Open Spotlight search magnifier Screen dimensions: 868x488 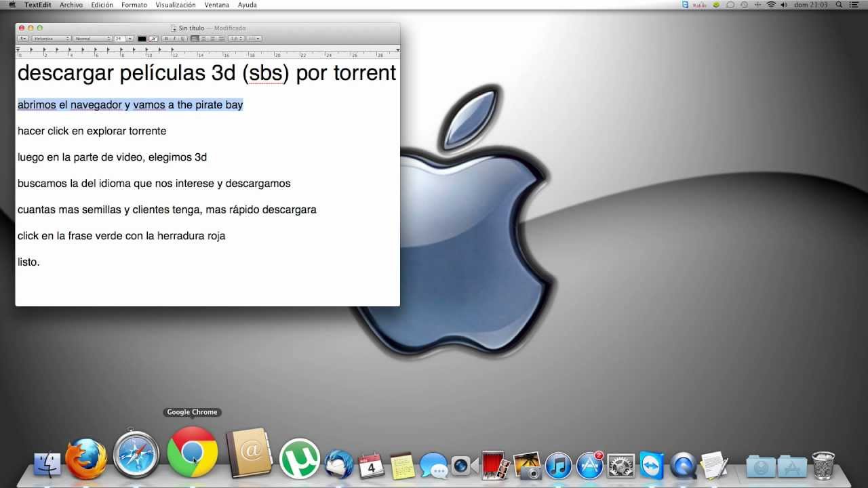839,5
